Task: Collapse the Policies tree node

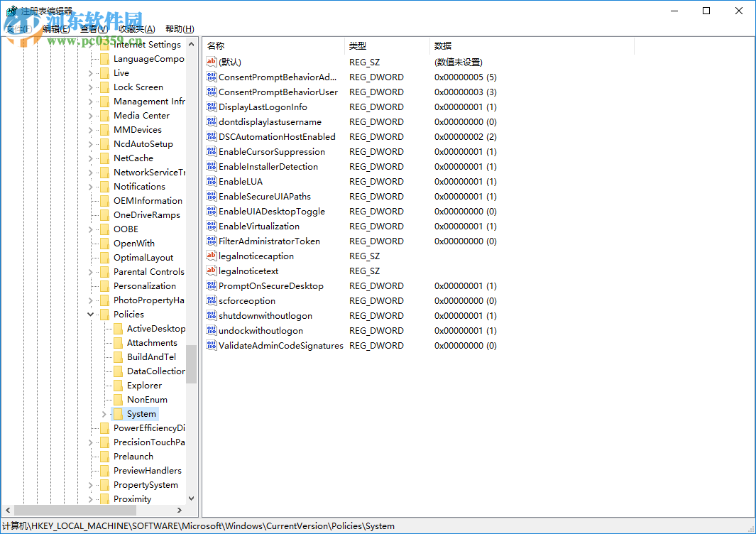Action: coord(90,314)
